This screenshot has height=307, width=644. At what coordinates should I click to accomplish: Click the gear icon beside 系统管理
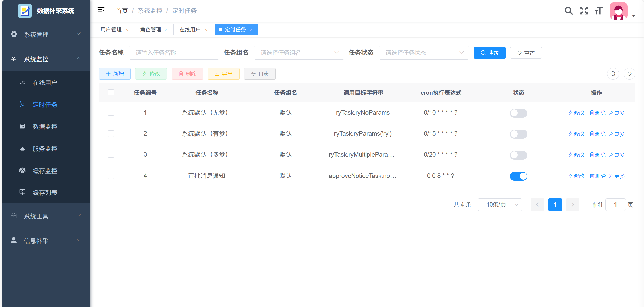[14, 34]
